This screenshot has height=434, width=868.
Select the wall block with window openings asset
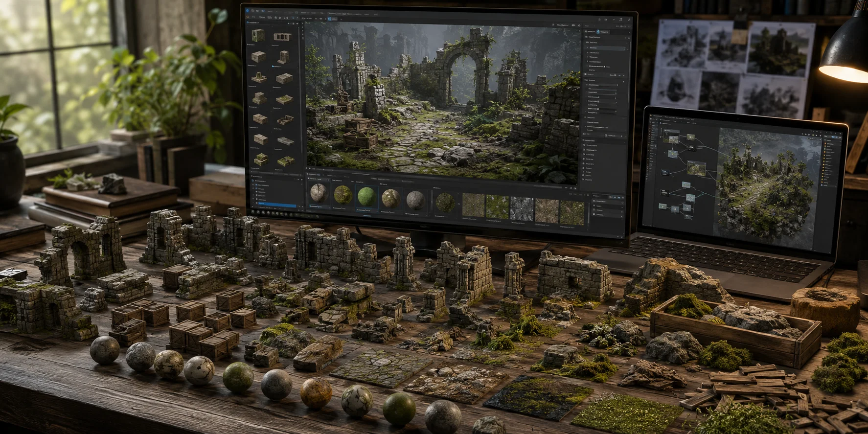[x=281, y=37]
